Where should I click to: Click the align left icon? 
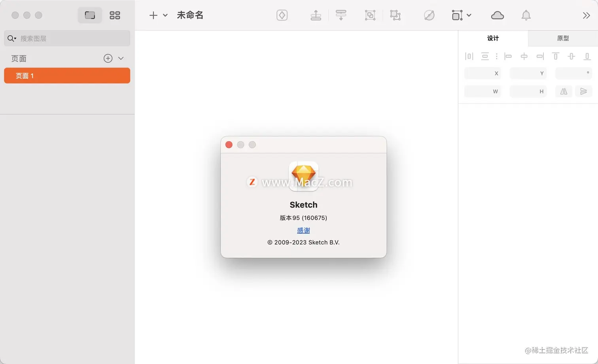(x=508, y=57)
